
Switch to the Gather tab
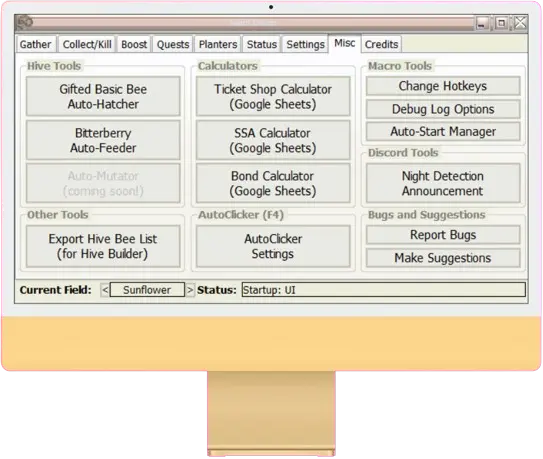pos(36,44)
